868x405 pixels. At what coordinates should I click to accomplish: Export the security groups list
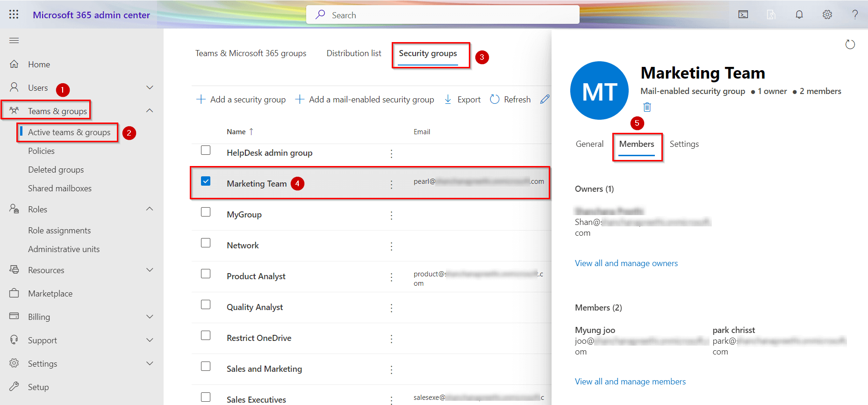pos(462,99)
